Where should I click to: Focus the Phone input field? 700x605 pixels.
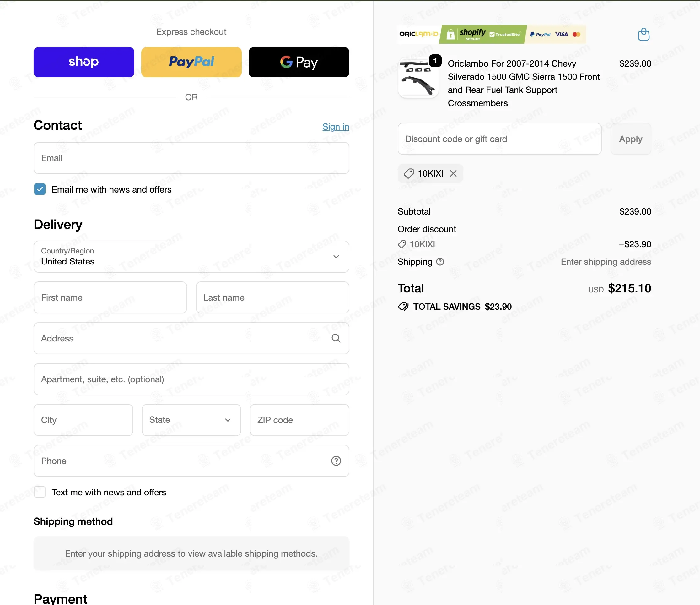tap(191, 461)
